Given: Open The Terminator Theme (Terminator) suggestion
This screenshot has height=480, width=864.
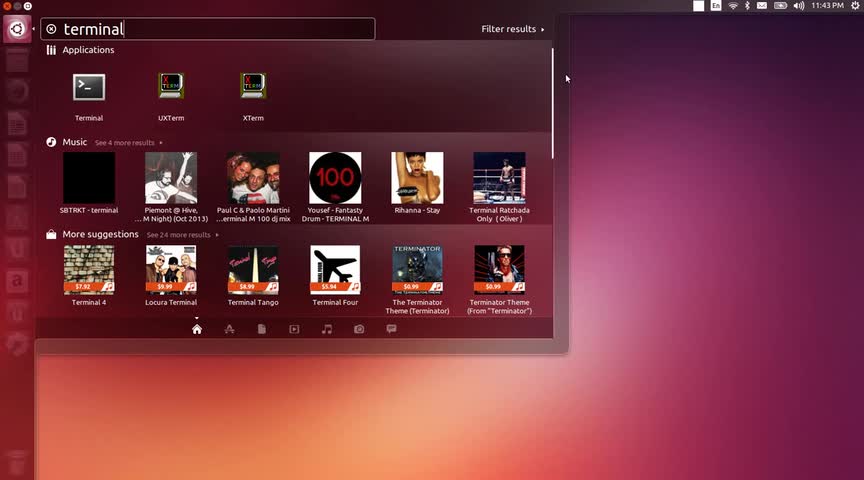Looking at the screenshot, I should coord(417,269).
